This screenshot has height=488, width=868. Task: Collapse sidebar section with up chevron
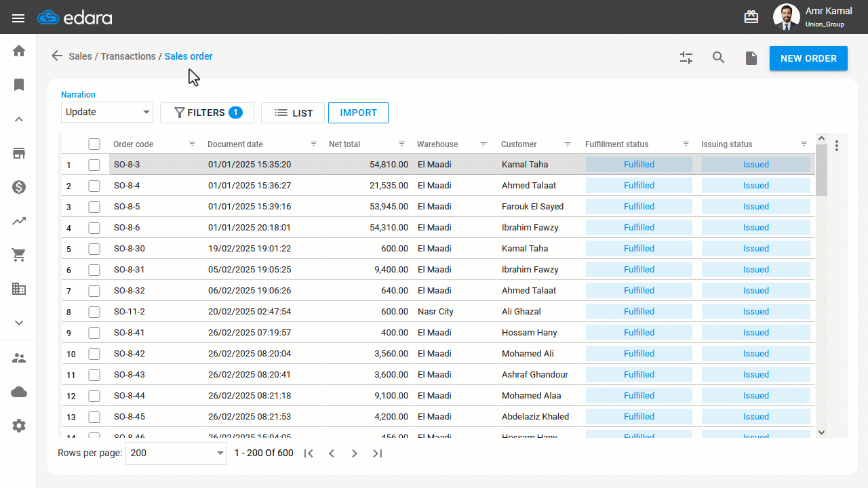(19, 119)
